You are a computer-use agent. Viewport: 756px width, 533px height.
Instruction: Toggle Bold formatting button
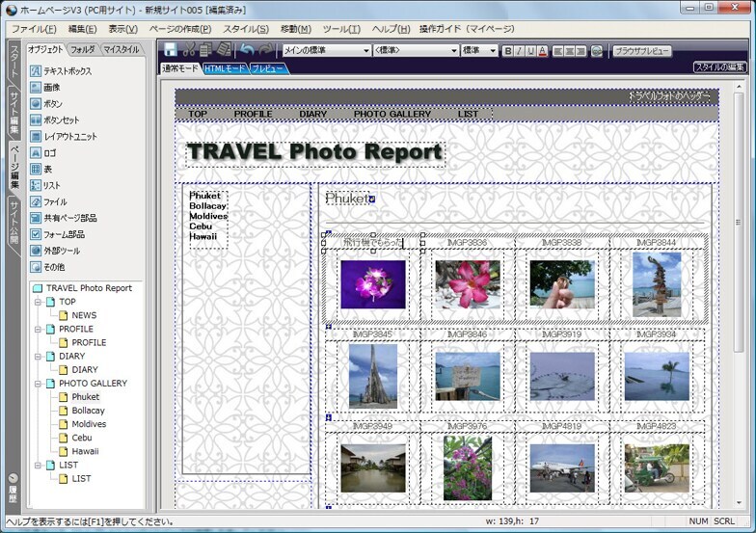[x=507, y=50]
